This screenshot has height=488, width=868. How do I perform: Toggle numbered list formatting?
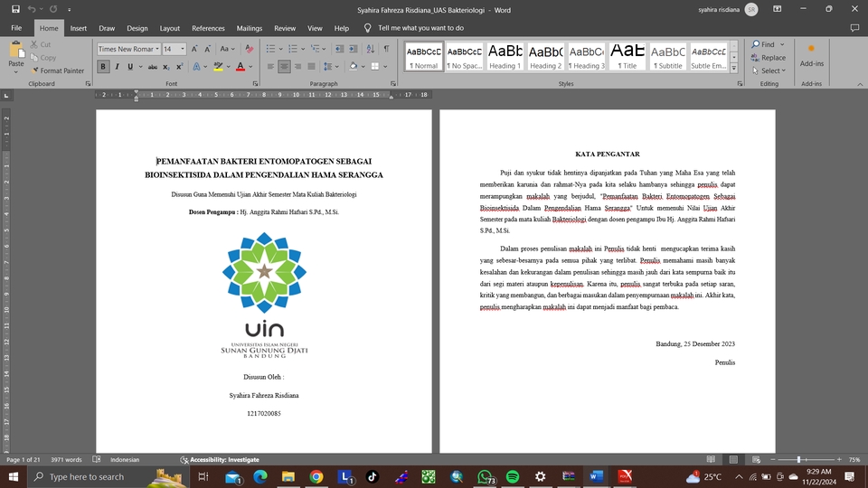point(293,49)
